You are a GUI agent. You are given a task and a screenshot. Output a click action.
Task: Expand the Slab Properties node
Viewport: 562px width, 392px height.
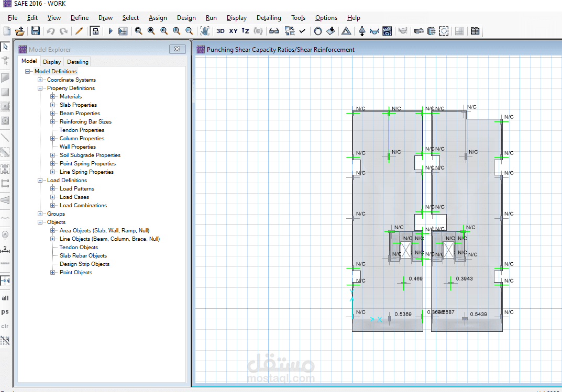[x=53, y=105]
